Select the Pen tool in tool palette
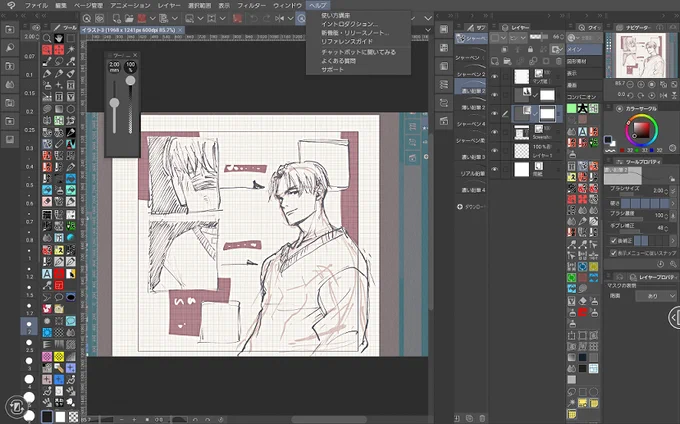Screen dimensions: 680x424 [x=47, y=73]
